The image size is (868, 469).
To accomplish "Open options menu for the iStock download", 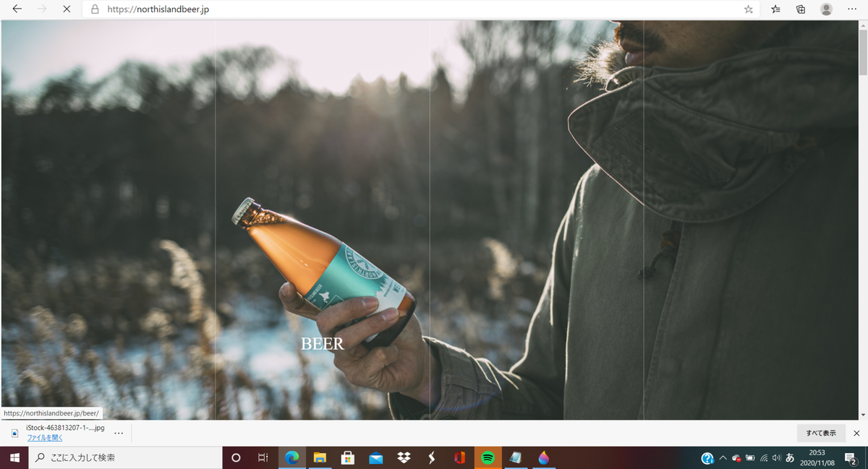I will tap(119, 433).
